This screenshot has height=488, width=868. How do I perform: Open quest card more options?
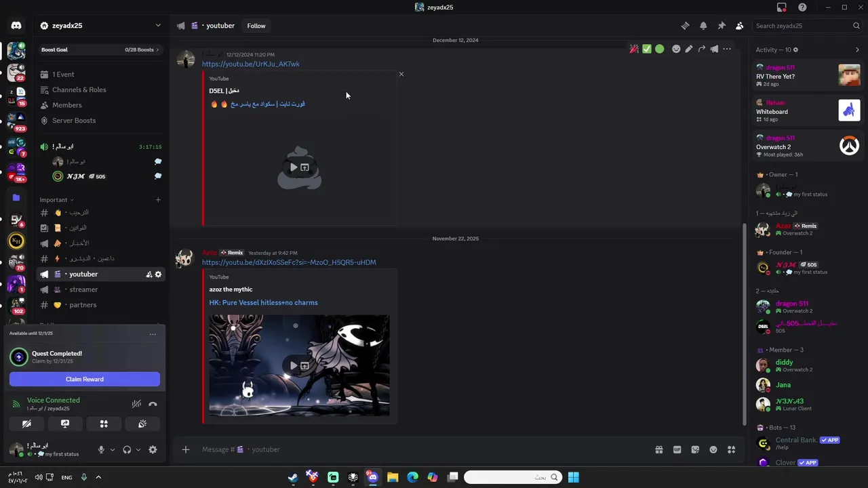tap(153, 333)
